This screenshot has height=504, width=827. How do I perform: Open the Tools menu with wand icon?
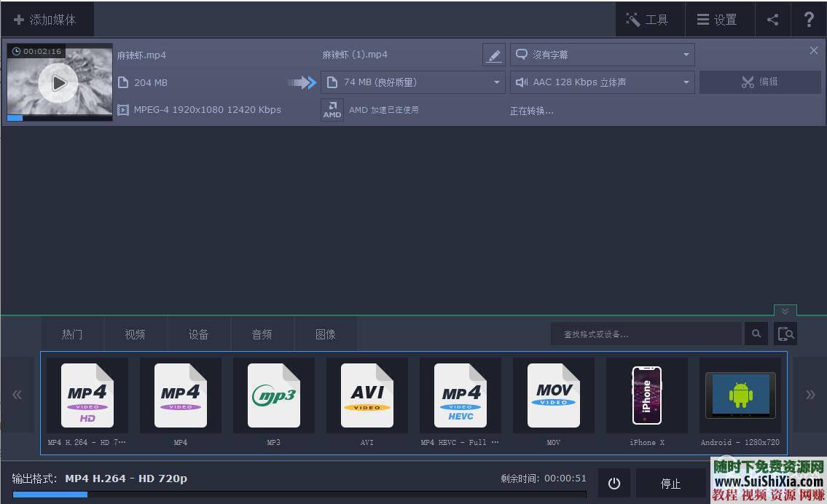tap(649, 19)
